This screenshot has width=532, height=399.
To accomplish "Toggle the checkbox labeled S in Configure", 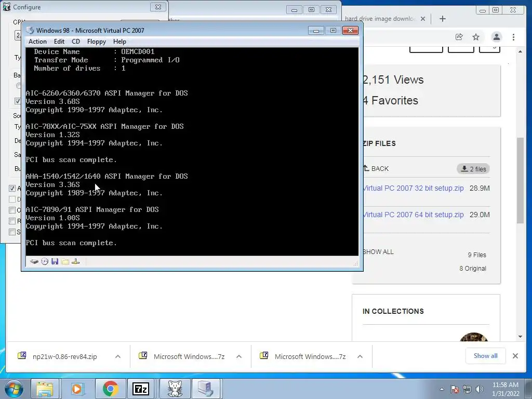I will coord(12,232).
